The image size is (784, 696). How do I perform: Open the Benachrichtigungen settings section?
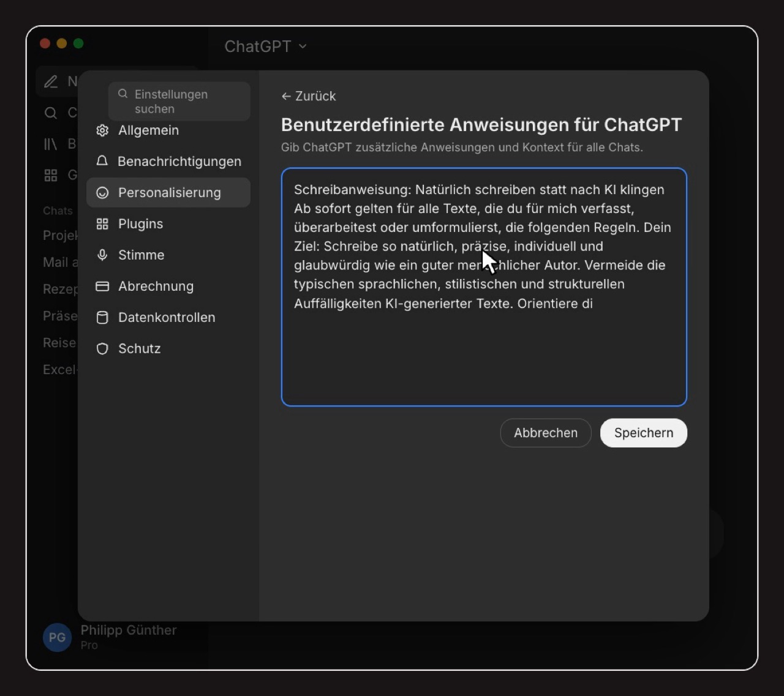tap(168, 162)
